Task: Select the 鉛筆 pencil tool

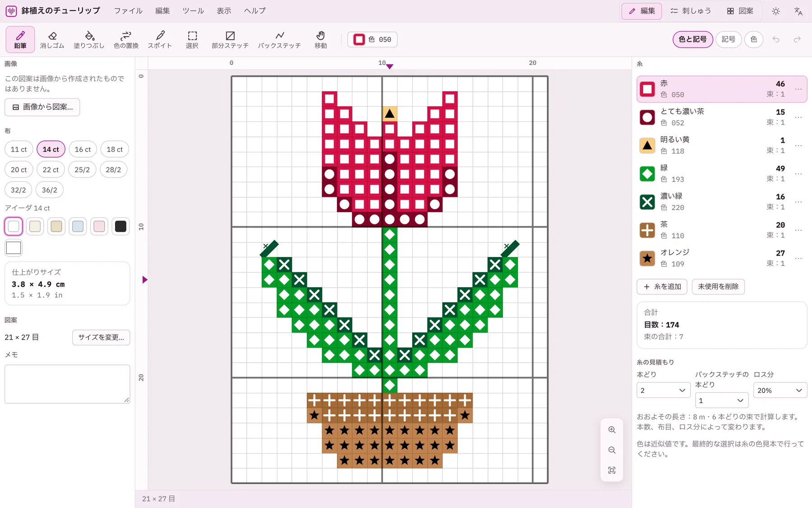Action: click(x=20, y=39)
